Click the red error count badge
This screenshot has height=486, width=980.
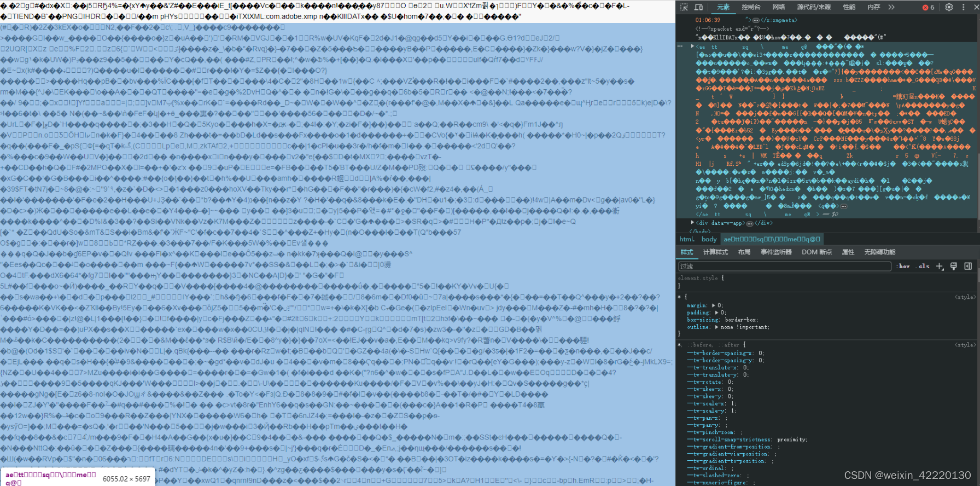[929, 7]
